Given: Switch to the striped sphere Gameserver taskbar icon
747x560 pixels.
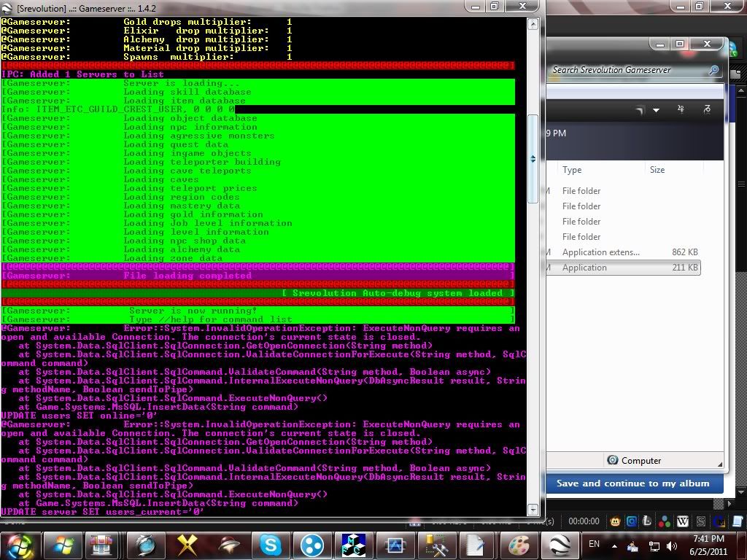Looking at the screenshot, I should [560, 545].
